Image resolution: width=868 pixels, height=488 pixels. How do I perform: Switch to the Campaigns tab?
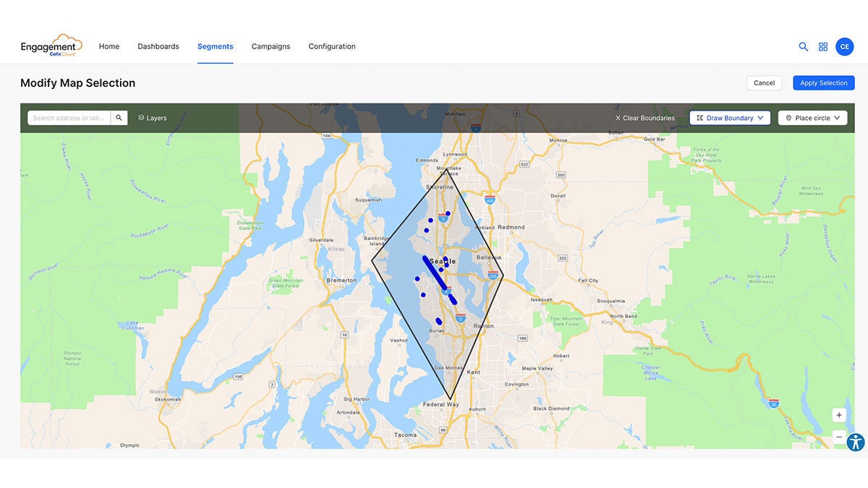coord(271,46)
